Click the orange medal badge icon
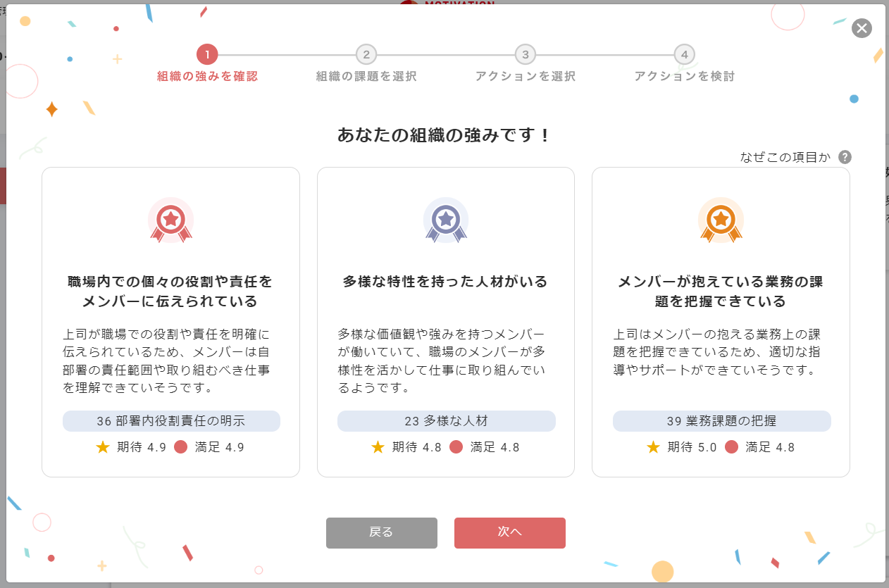The height and width of the screenshot is (588, 889). (720, 221)
